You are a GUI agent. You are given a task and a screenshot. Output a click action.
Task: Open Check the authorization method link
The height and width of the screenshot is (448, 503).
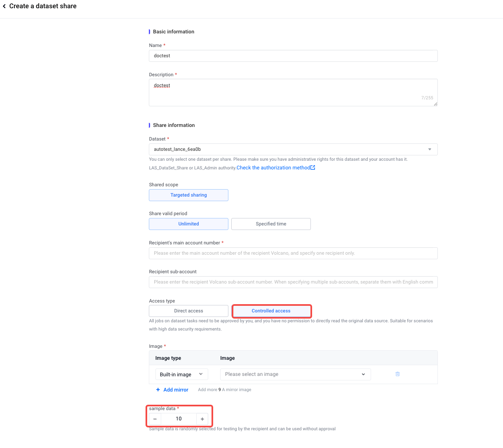coord(273,168)
